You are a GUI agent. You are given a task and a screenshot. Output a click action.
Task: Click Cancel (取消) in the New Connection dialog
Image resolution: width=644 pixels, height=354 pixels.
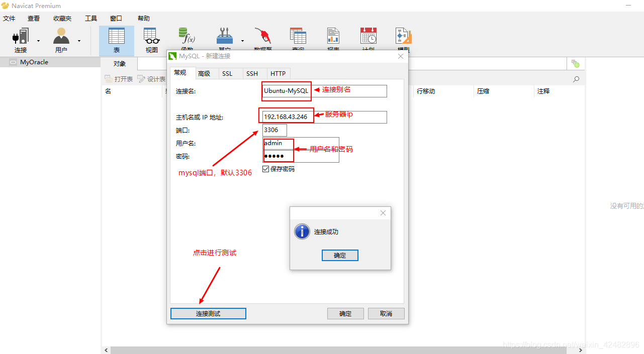tap(386, 313)
